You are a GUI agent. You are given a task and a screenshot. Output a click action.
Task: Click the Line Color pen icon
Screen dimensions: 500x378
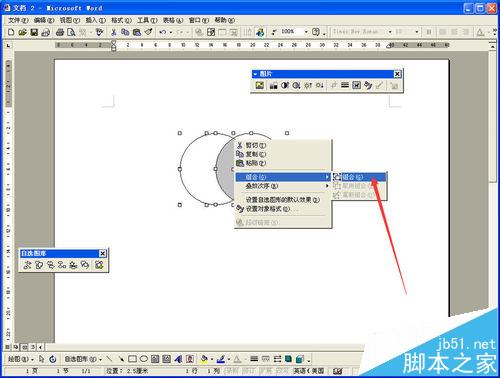pyautogui.click(x=220, y=359)
